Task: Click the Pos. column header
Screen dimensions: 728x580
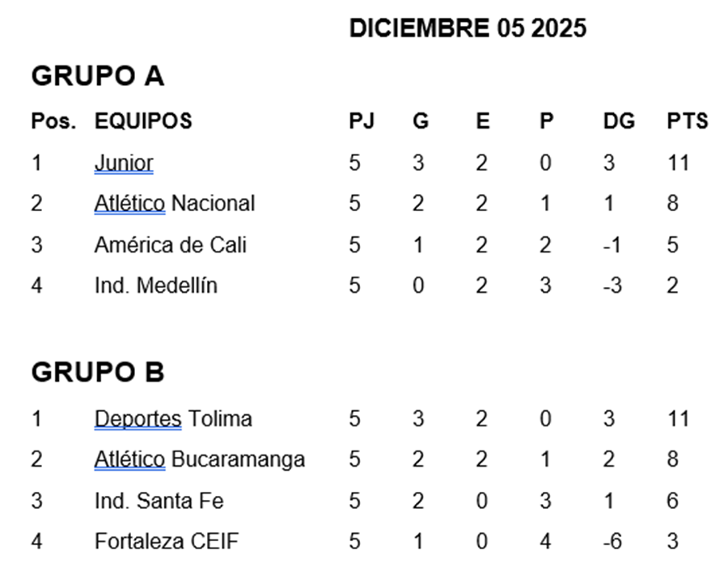Action: pos(53,121)
